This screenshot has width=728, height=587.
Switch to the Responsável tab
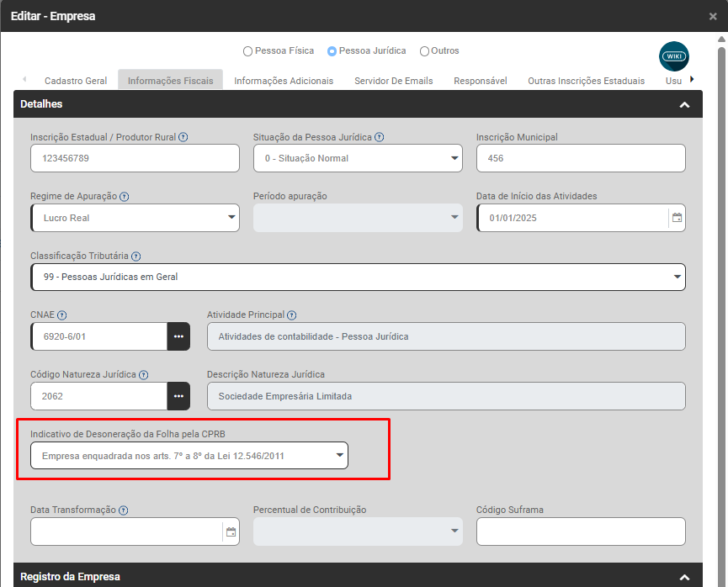pos(481,81)
